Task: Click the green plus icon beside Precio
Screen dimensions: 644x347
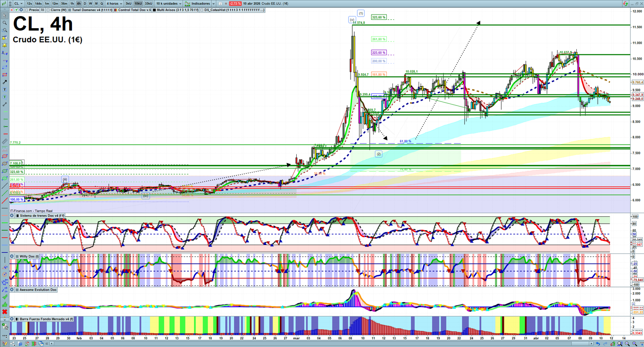Action: [17, 10]
